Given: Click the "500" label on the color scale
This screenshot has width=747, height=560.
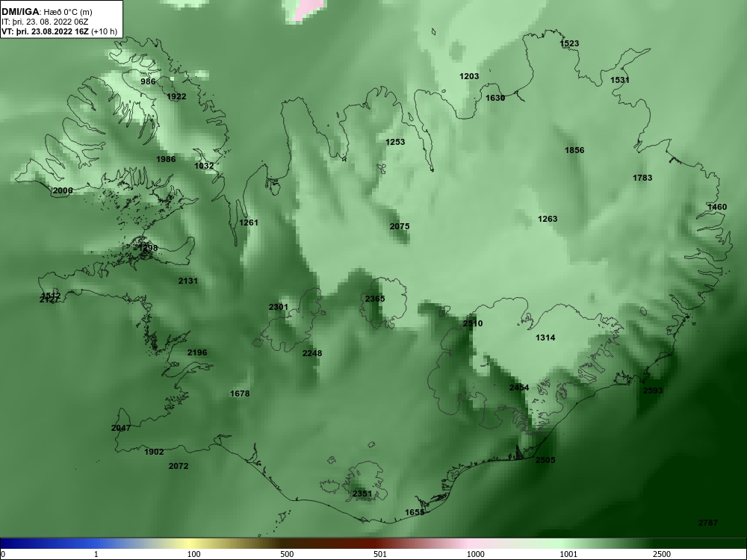Looking at the screenshot, I should pos(288,554).
